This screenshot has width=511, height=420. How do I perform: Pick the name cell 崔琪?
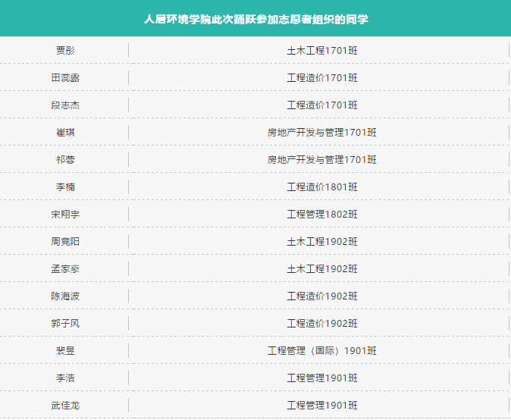tap(65, 132)
